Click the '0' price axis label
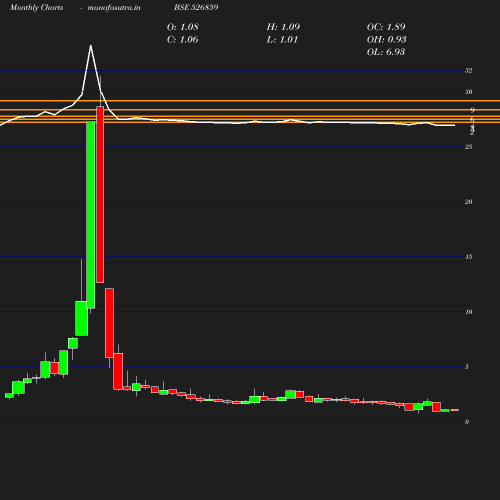Viewport: 500px width, 500px height. [x=467, y=422]
